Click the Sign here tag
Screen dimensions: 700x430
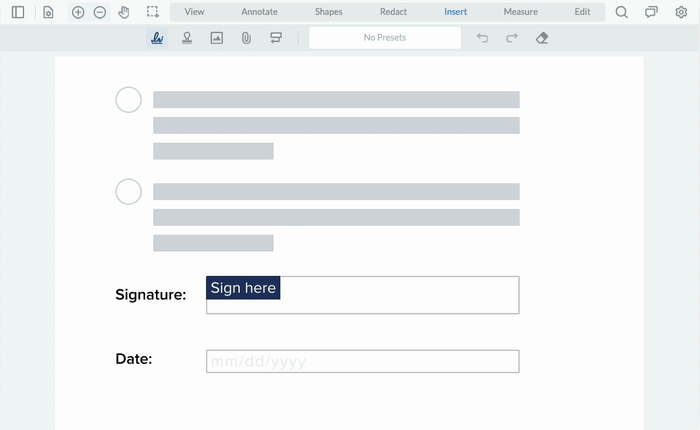click(x=243, y=288)
